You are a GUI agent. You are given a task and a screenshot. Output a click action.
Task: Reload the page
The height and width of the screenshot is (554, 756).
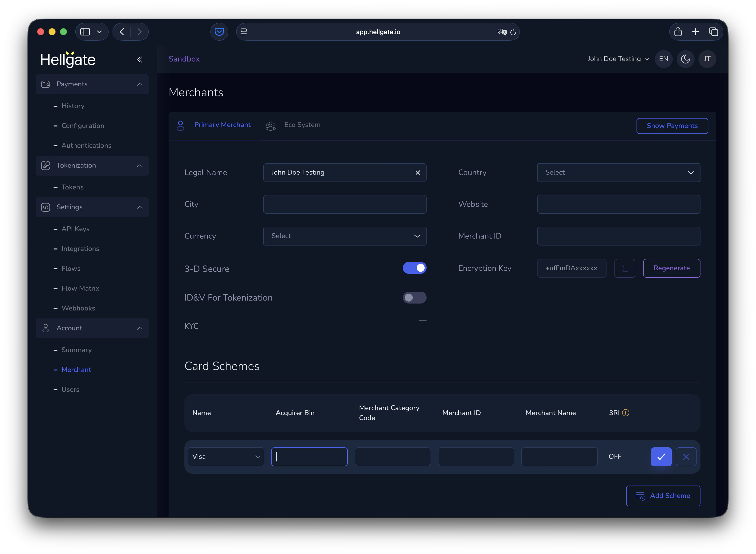513,32
